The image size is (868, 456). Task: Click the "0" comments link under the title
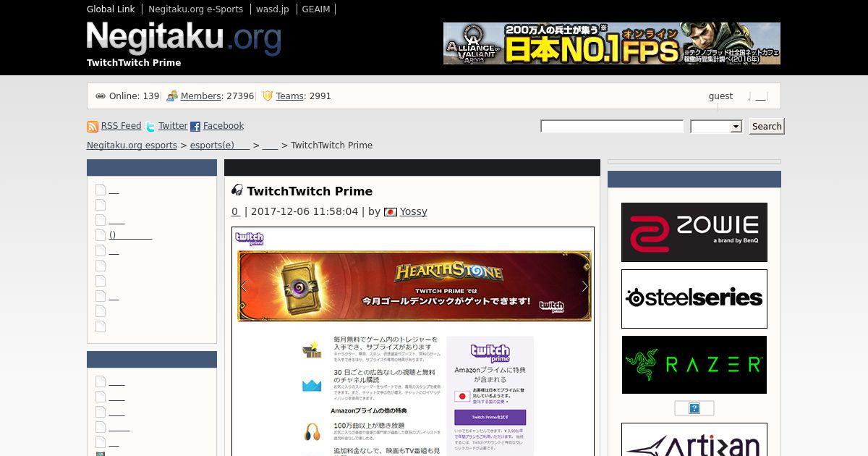coord(235,211)
